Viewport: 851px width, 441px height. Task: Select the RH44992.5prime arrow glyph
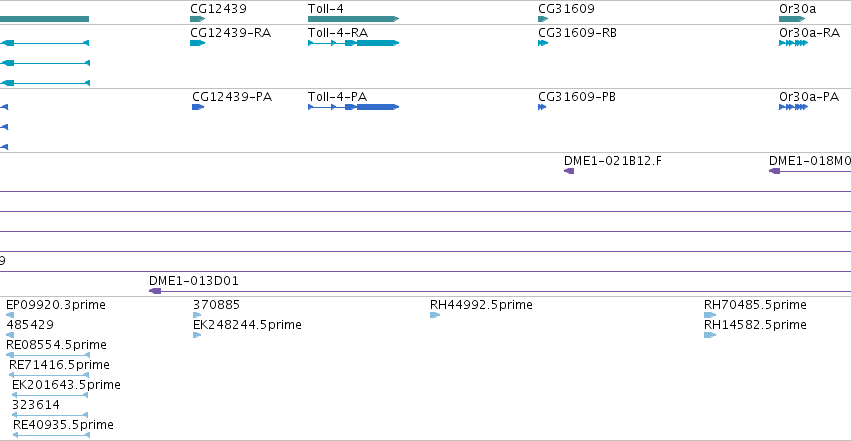tap(435, 315)
